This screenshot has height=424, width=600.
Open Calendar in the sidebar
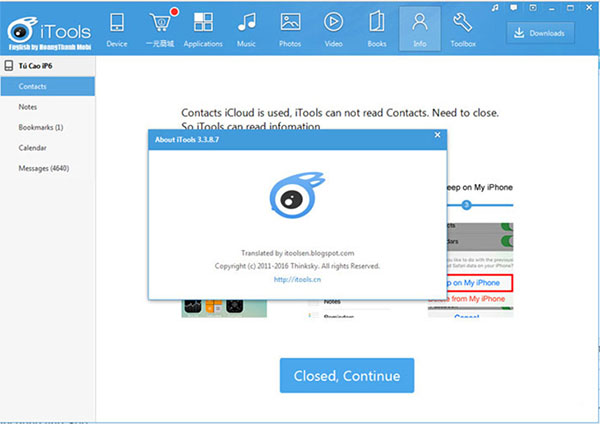pyautogui.click(x=32, y=148)
